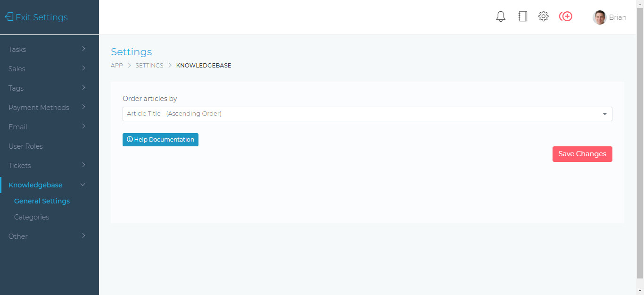Click the red plus add icon

click(566, 17)
